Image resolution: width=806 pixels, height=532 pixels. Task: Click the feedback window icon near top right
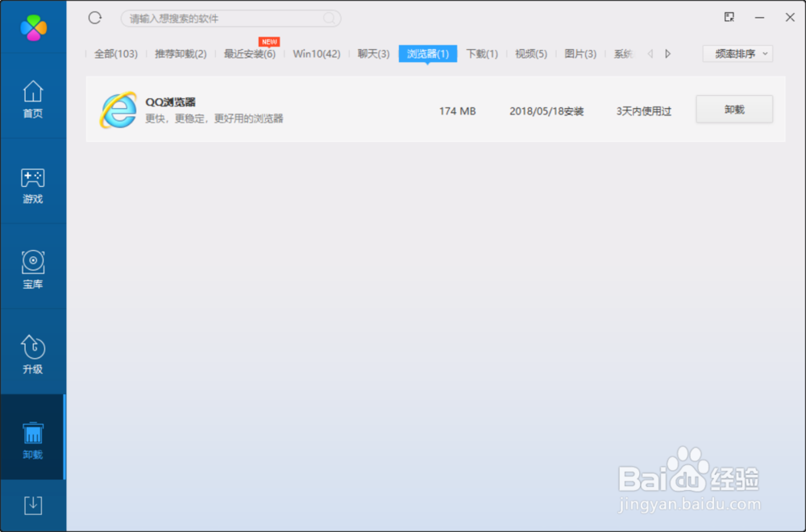(729, 16)
